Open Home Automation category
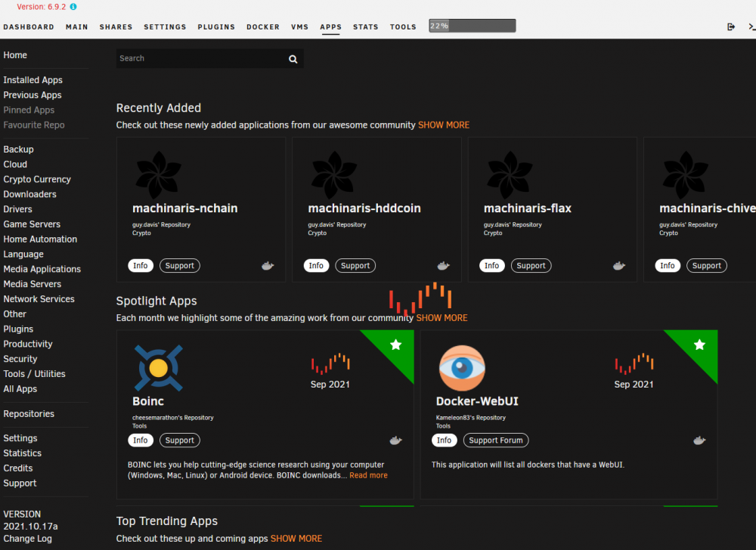 pyautogui.click(x=40, y=239)
